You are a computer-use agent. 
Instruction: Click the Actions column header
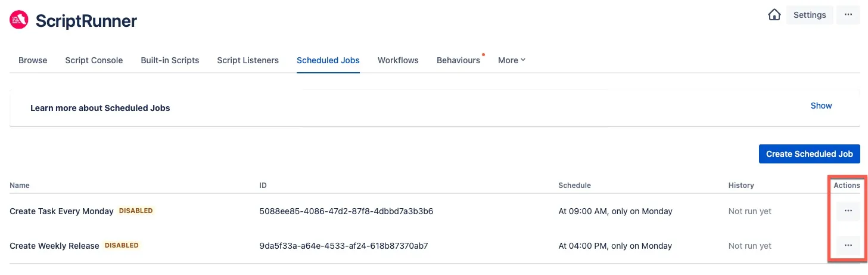[847, 186]
